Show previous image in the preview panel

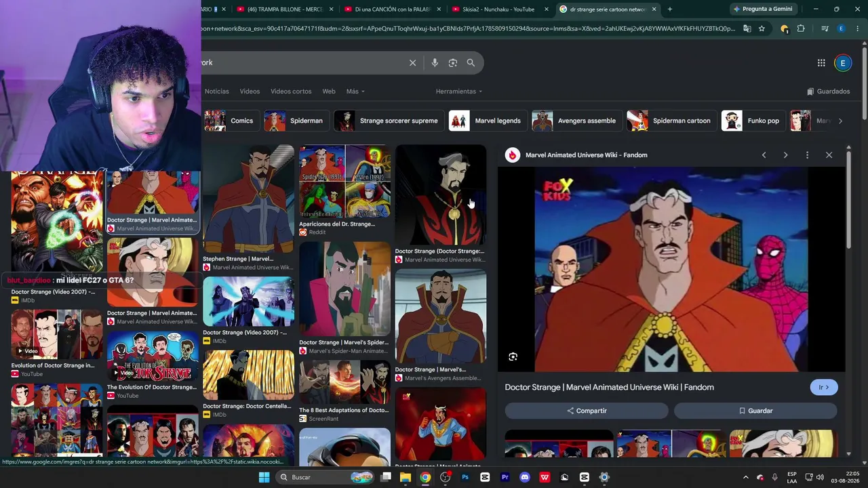click(x=764, y=155)
